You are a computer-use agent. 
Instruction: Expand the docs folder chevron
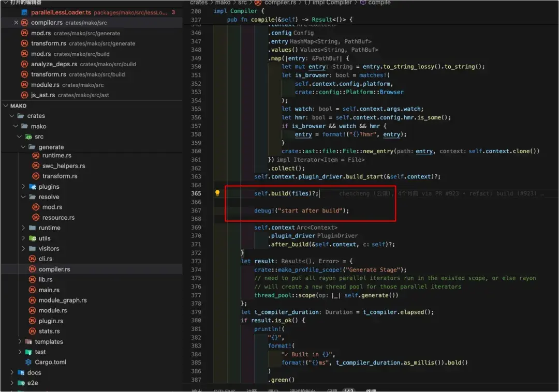[x=12, y=373]
